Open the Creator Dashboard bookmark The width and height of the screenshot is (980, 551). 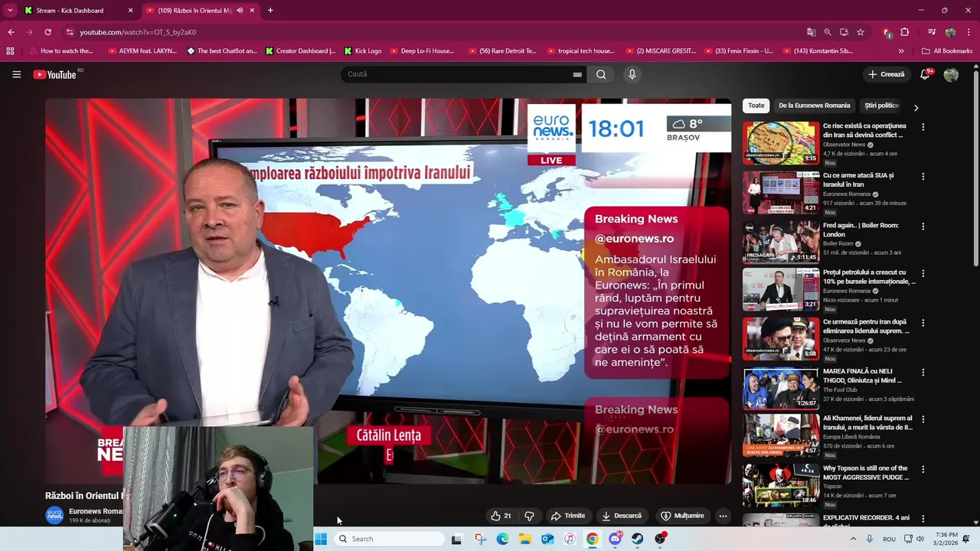click(300, 51)
